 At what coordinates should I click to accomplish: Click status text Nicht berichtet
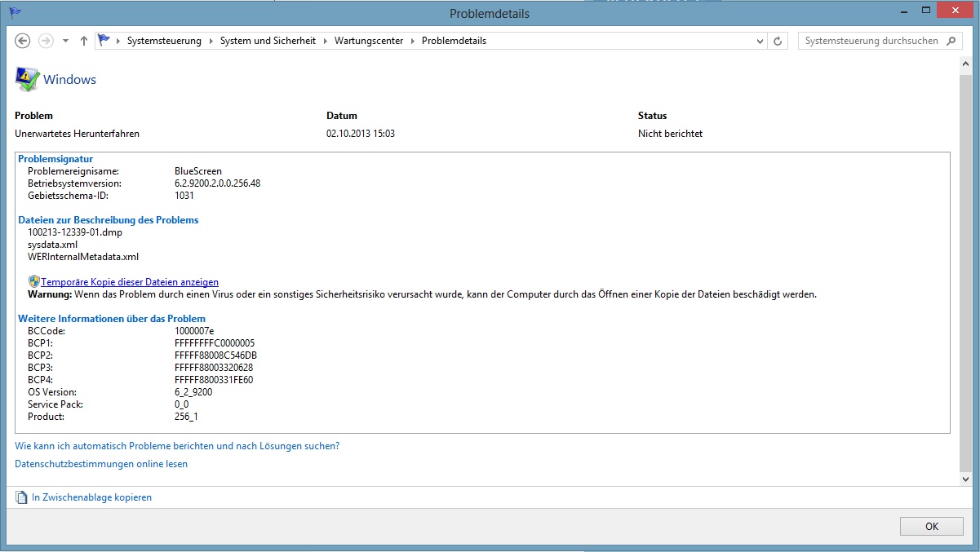(670, 134)
